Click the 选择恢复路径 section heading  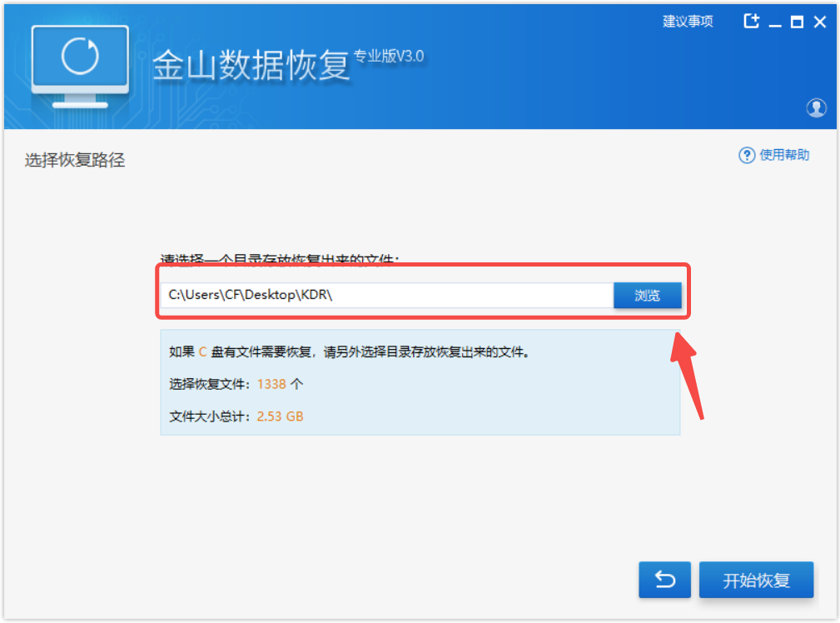click(x=75, y=160)
